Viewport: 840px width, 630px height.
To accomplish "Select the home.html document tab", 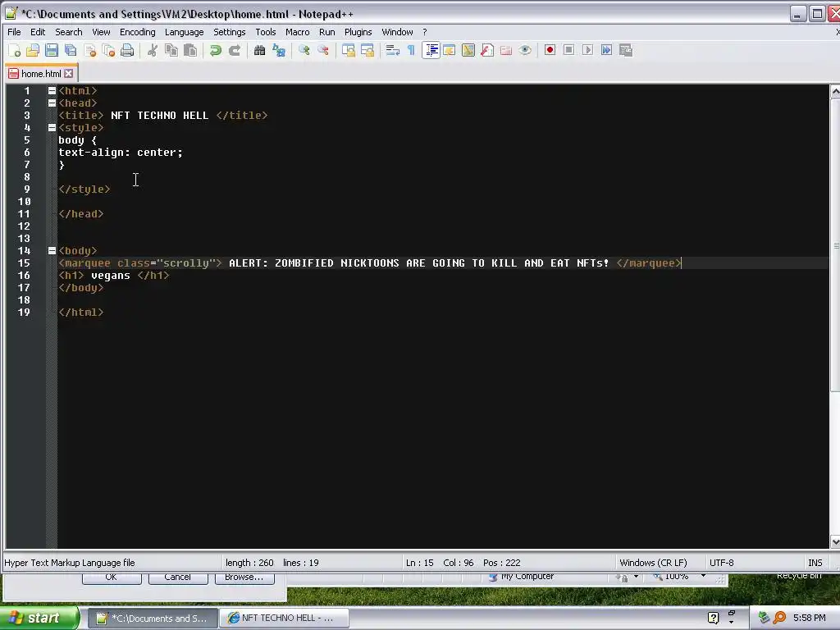I will (x=42, y=73).
